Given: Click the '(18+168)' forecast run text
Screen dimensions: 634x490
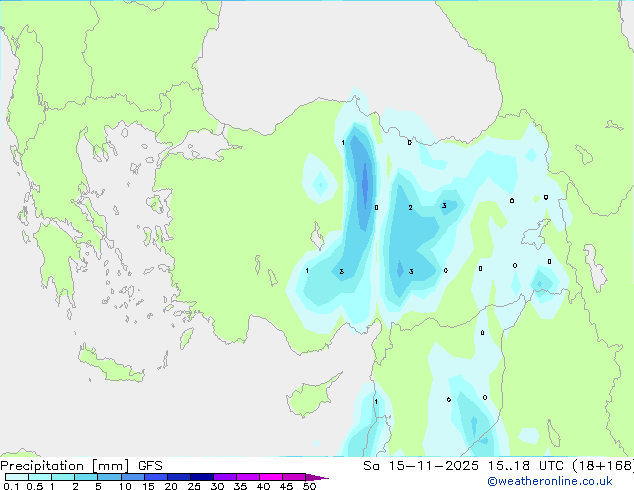Looking at the screenshot, I should pos(603,466).
